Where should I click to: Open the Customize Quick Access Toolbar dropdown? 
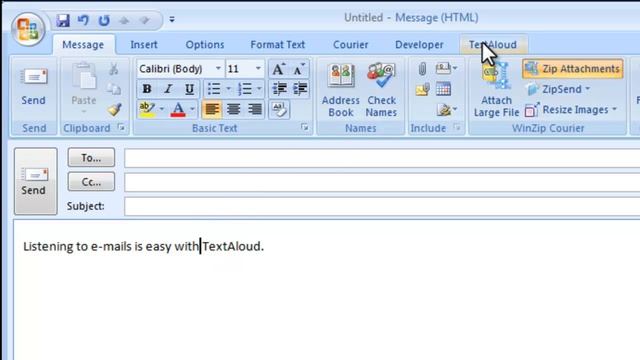pos(172,19)
